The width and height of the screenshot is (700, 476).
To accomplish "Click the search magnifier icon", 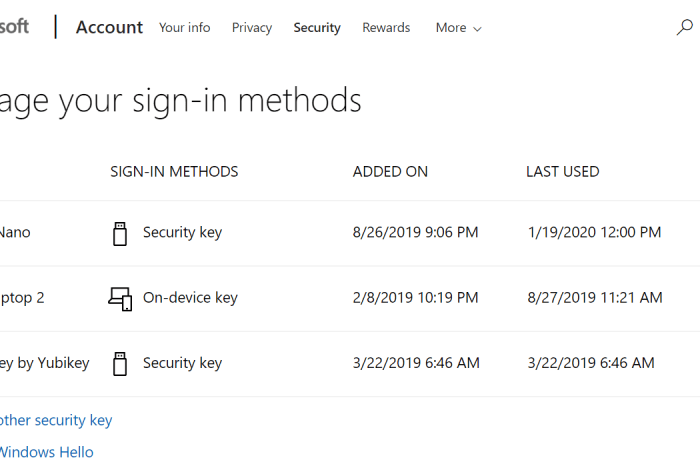I will point(684,27).
